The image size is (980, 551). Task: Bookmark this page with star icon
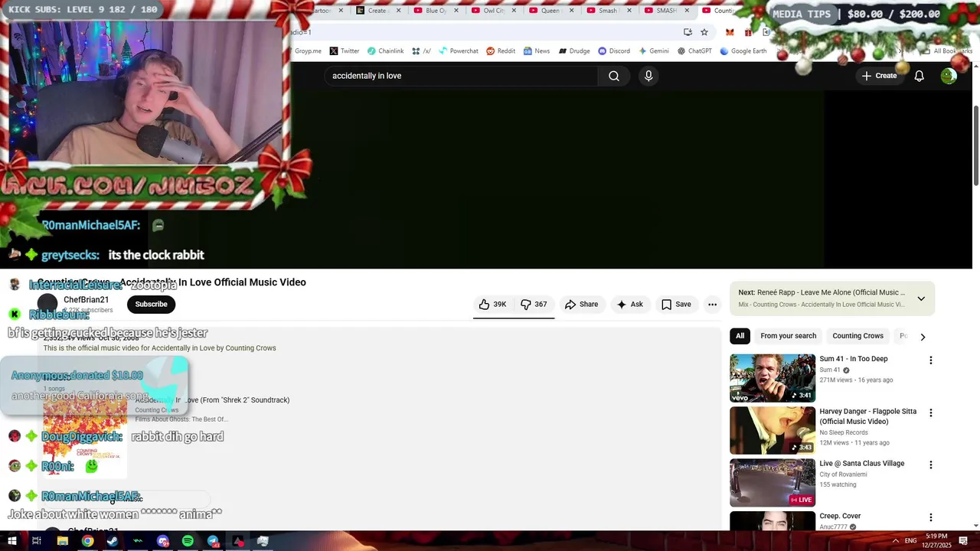[x=704, y=32]
